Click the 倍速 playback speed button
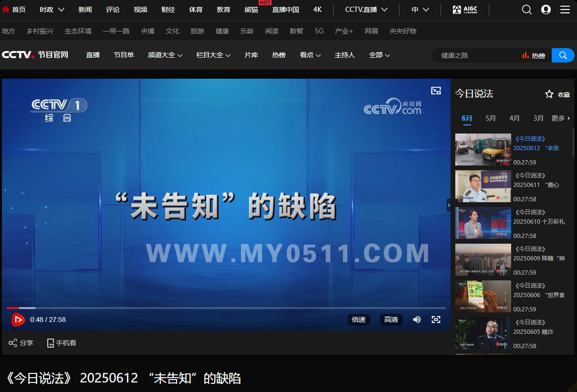577x392 pixels. [358, 320]
